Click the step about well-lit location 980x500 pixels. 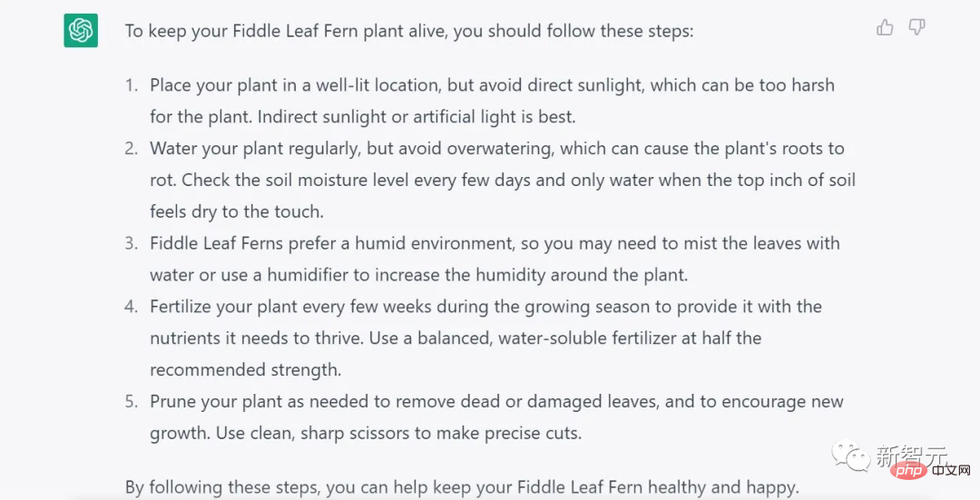(x=492, y=85)
